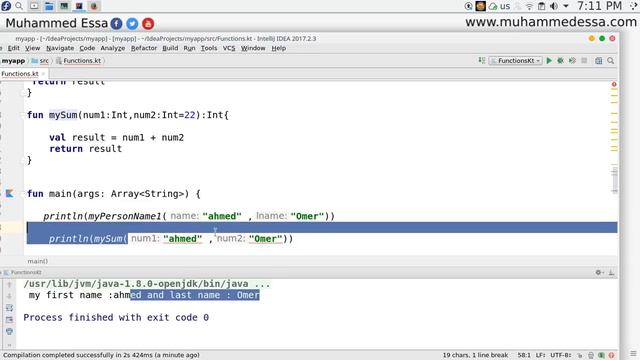Open the Help menu
The image size is (640, 360).
tap(278, 48)
